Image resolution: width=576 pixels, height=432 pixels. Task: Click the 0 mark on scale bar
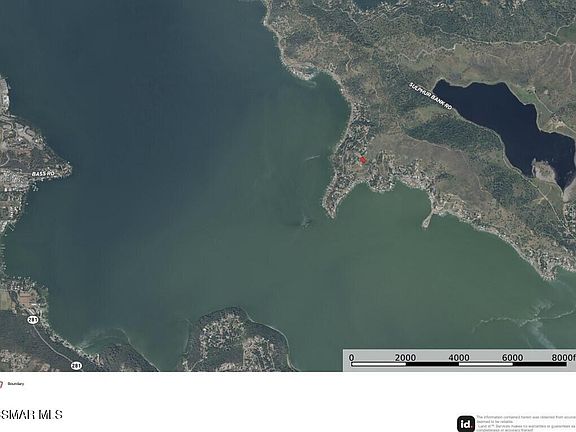[352, 357]
